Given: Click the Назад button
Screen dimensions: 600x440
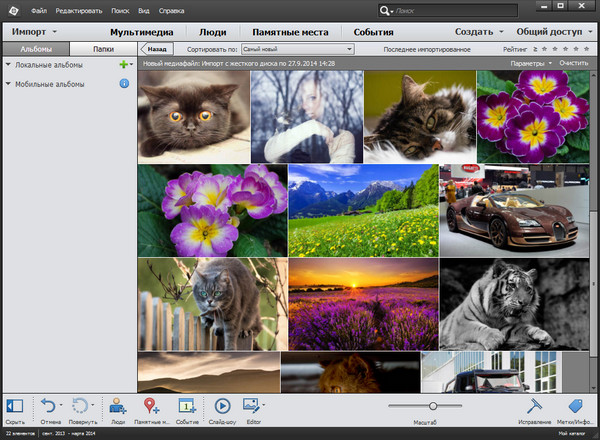Looking at the screenshot, I should click(156, 48).
